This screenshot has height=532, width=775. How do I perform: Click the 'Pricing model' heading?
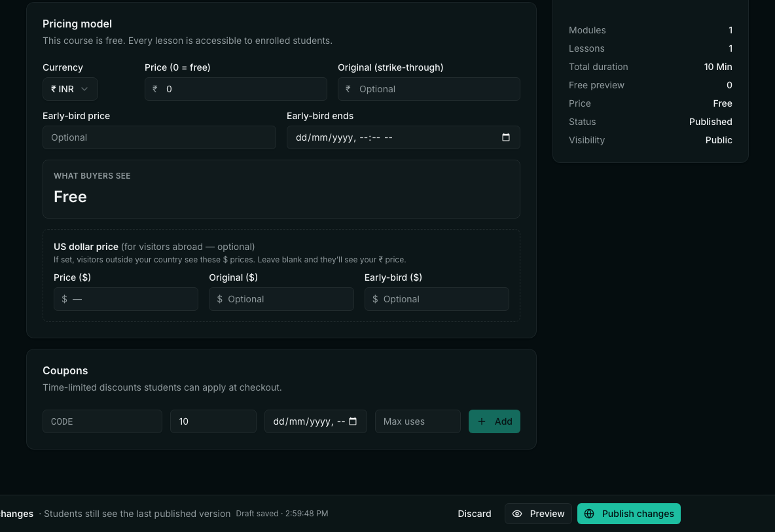[x=77, y=24]
